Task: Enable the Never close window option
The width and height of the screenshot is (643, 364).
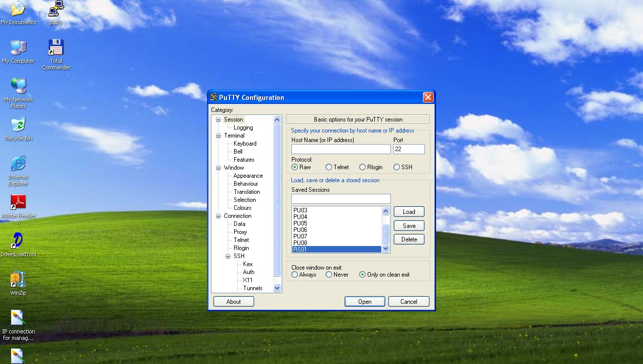Action: tap(328, 275)
